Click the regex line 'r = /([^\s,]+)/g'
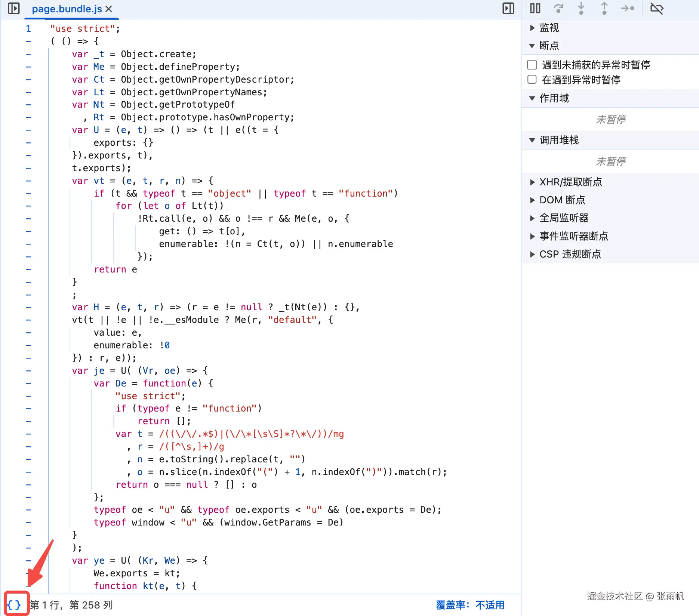Screen dimensions: 699x616 [x=181, y=447]
